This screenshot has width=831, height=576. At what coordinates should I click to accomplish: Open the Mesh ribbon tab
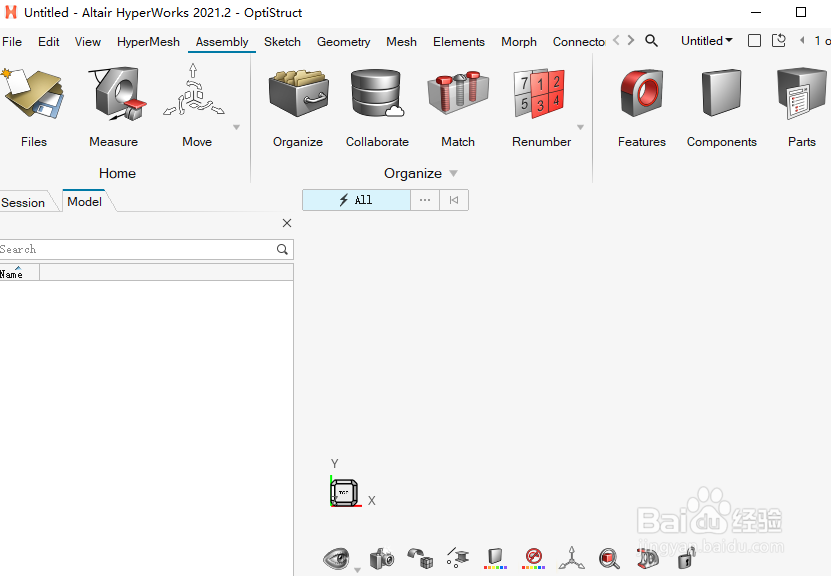click(x=401, y=42)
